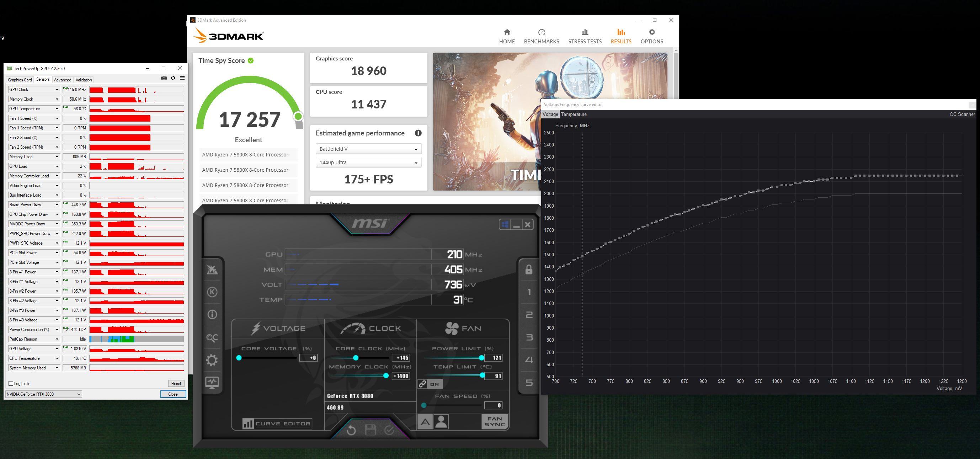This screenshot has height=459, width=980.
Task: Open Afterburner settings gear icon
Action: pos(212,360)
